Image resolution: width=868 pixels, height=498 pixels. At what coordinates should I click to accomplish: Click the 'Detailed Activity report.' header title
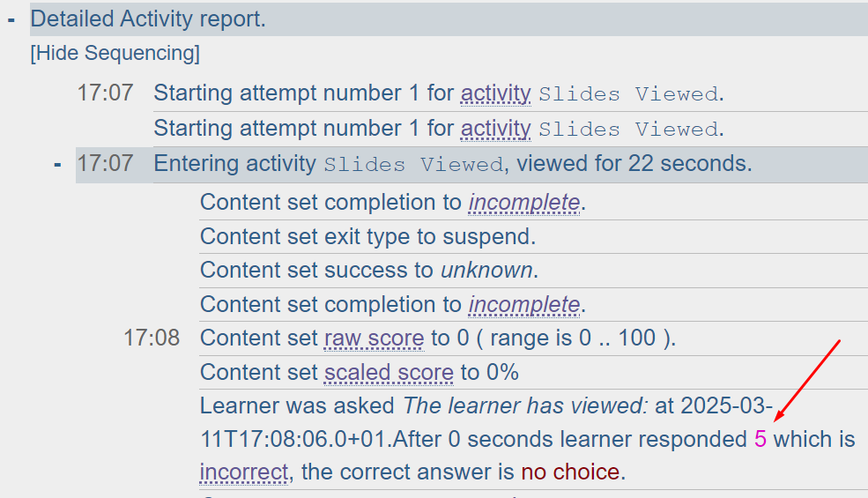[x=148, y=19]
